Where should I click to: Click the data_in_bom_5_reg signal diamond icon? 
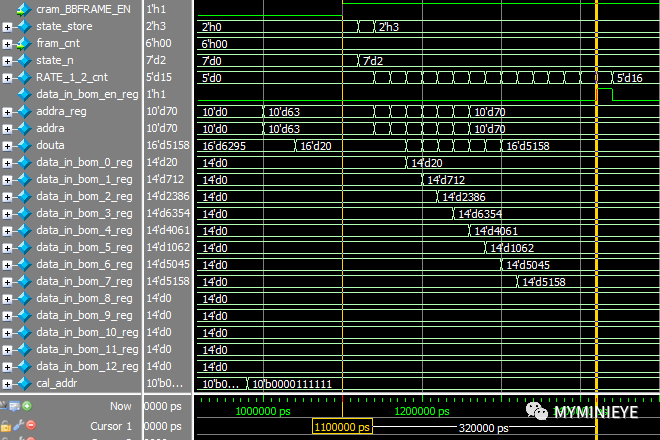coord(24,248)
